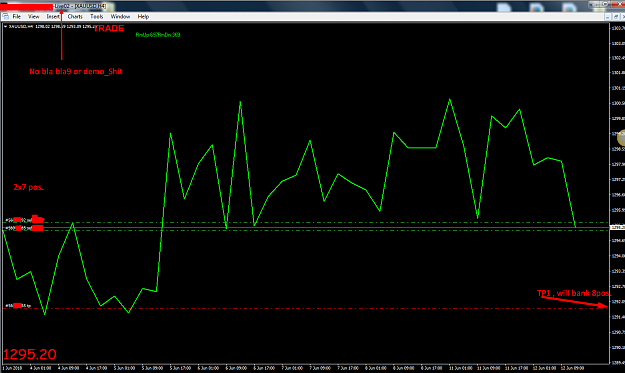Click the highlighted current price tag on the price scale

click(x=618, y=227)
